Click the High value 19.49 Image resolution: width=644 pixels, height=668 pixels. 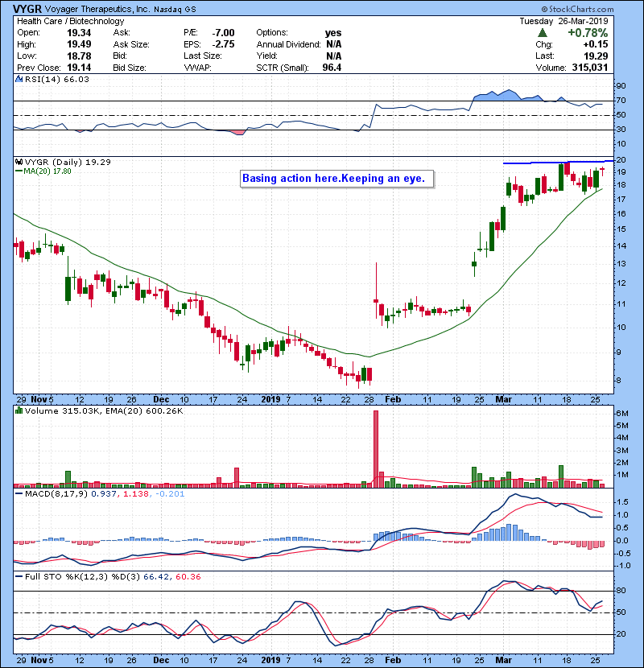[79, 44]
